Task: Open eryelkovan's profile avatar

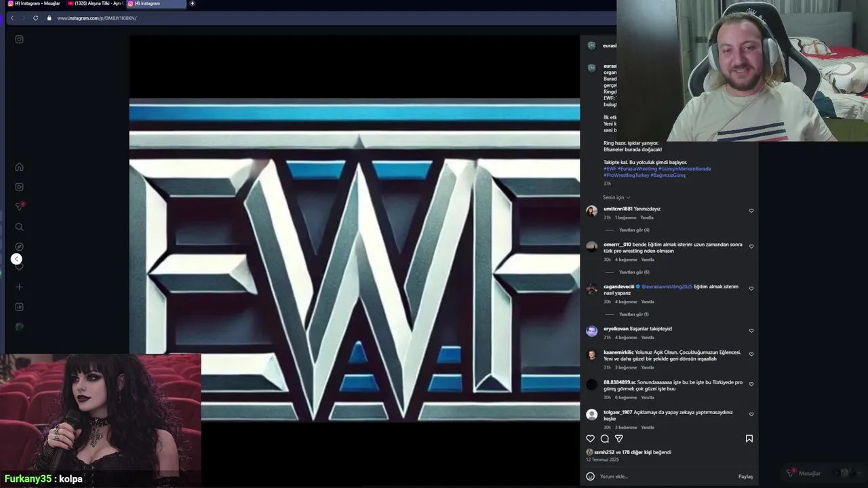Action: point(591,331)
